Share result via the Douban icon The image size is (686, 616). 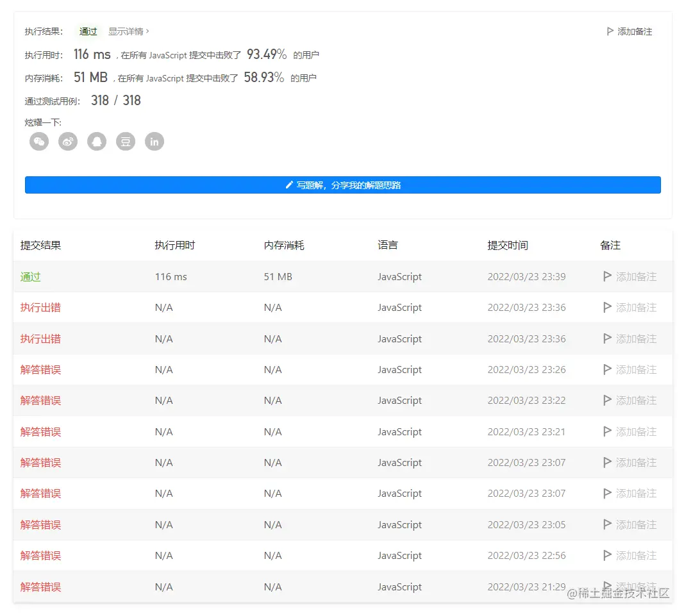(126, 141)
